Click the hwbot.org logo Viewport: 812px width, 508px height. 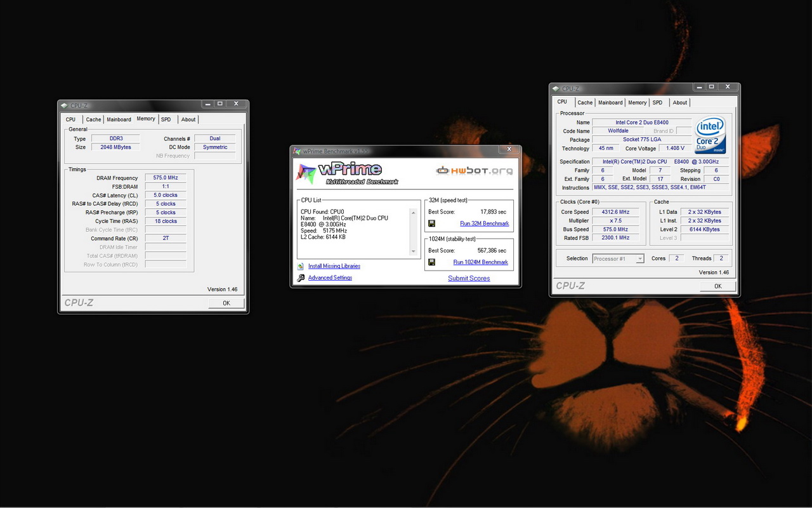click(474, 170)
